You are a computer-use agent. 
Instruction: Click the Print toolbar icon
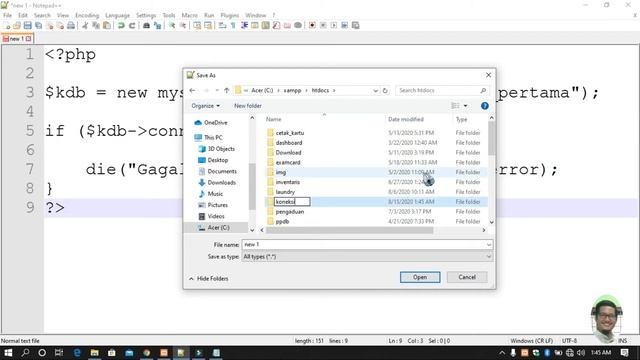71,25
